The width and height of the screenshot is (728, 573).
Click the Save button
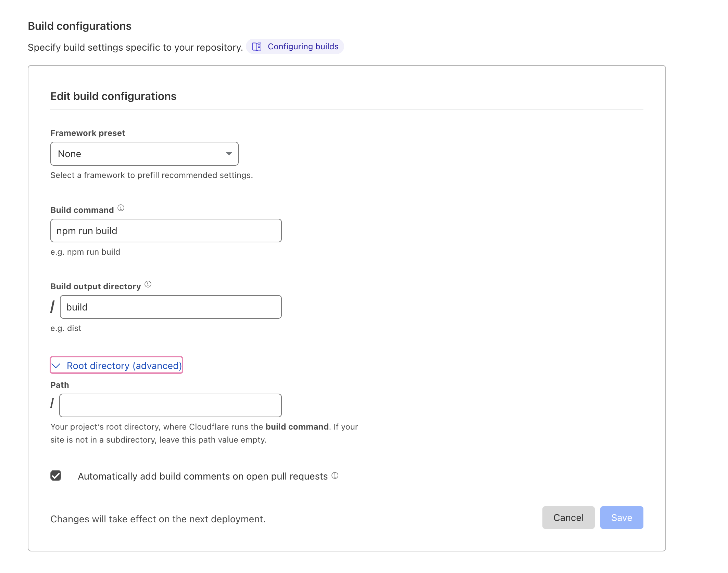pyautogui.click(x=621, y=518)
